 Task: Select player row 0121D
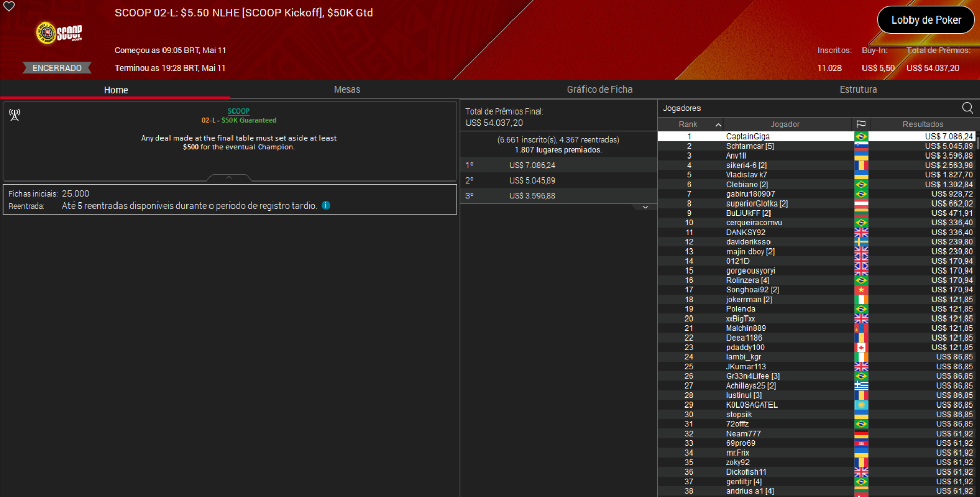click(816, 261)
